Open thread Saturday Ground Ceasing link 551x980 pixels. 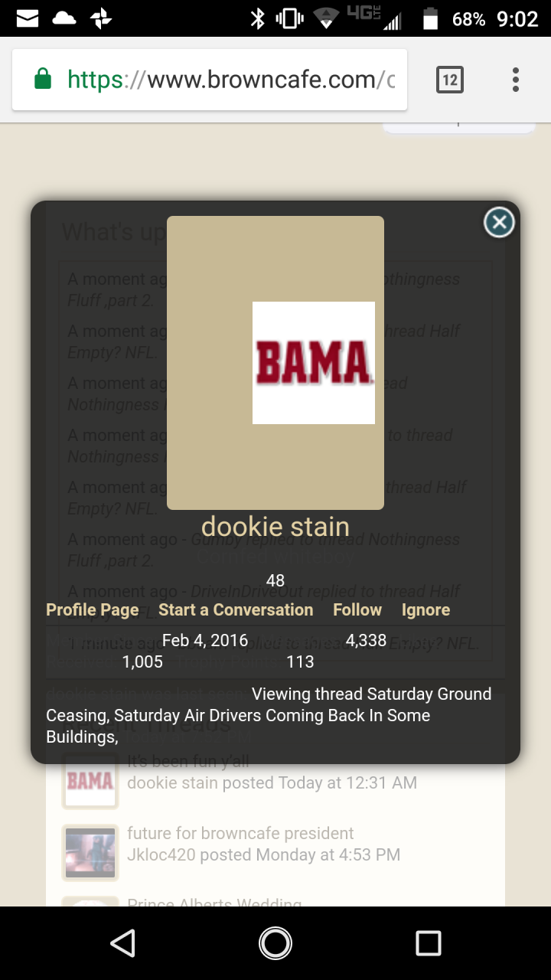tap(269, 715)
